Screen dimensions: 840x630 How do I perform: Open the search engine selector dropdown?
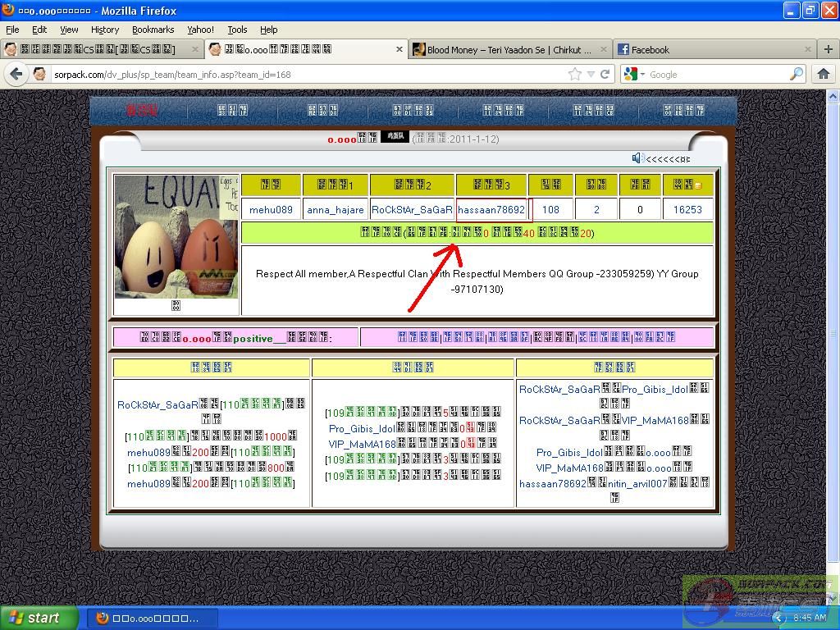[634, 74]
